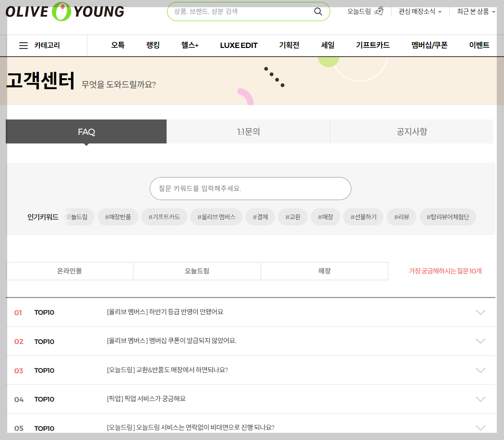The width and height of the screenshot is (504, 440).
Task: Open 세일 menu item
Action: pyautogui.click(x=327, y=45)
